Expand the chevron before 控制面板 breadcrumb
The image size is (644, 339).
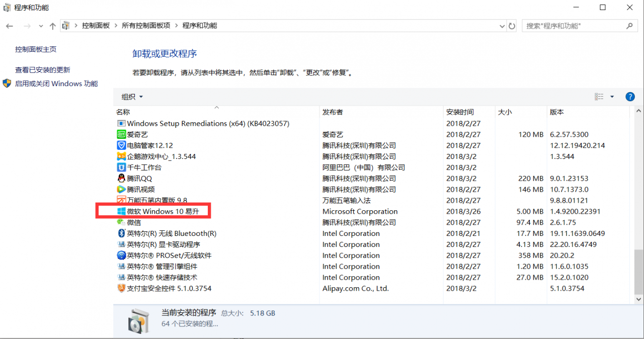point(76,26)
